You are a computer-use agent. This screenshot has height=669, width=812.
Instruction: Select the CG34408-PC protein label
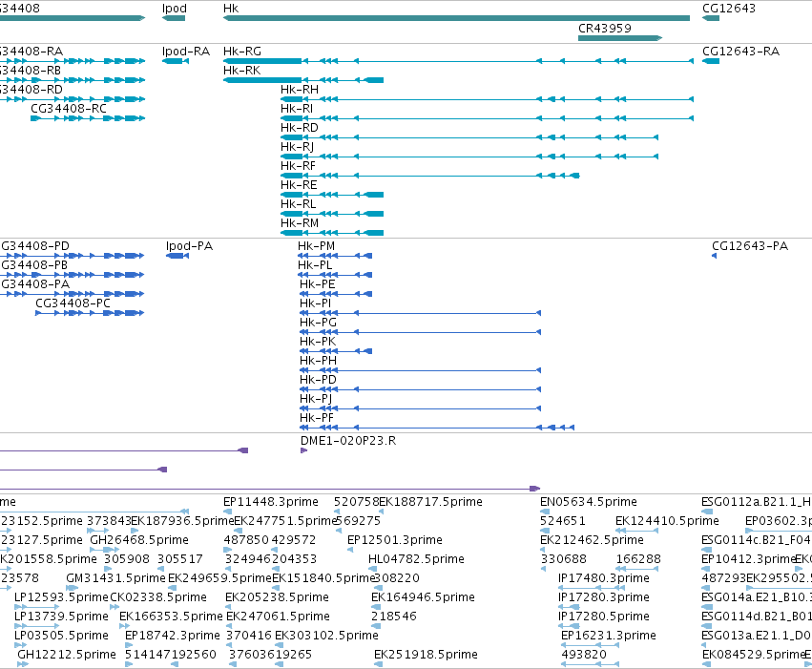[73, 303]
